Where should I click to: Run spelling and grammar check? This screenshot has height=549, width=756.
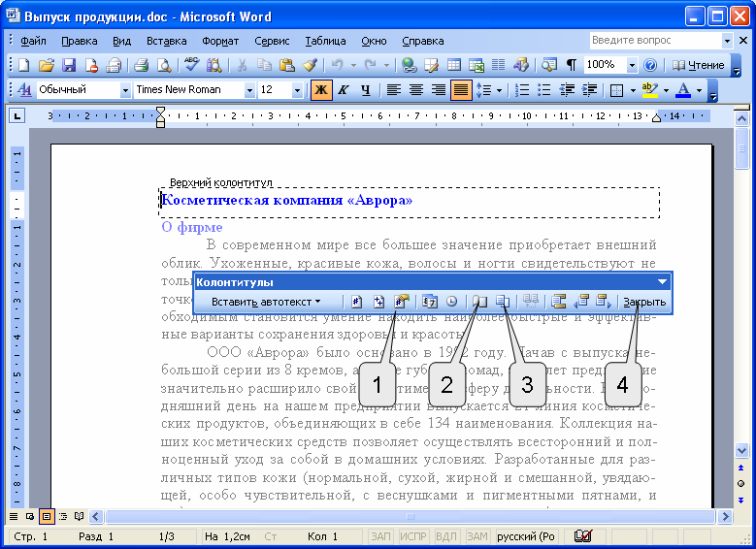click(x=192, y=65)
